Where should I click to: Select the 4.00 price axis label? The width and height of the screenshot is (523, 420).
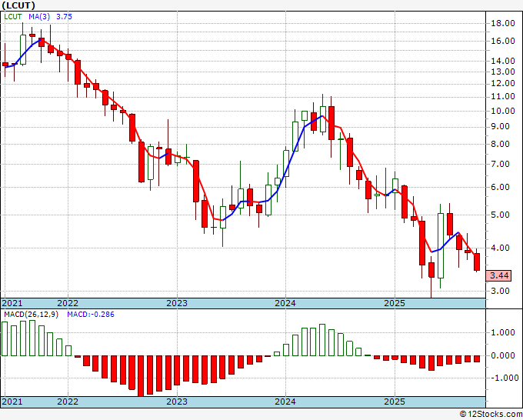click(x=501, y=248)
